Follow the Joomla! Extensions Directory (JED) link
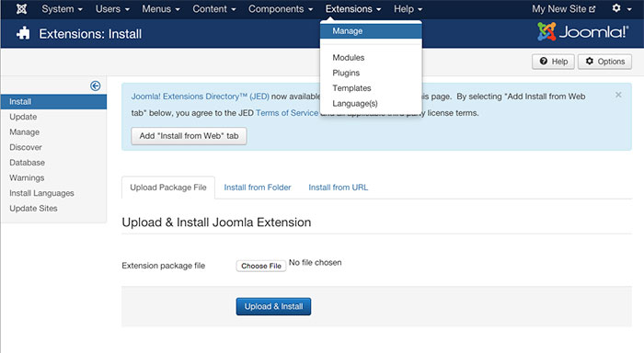 coord(200,97)
